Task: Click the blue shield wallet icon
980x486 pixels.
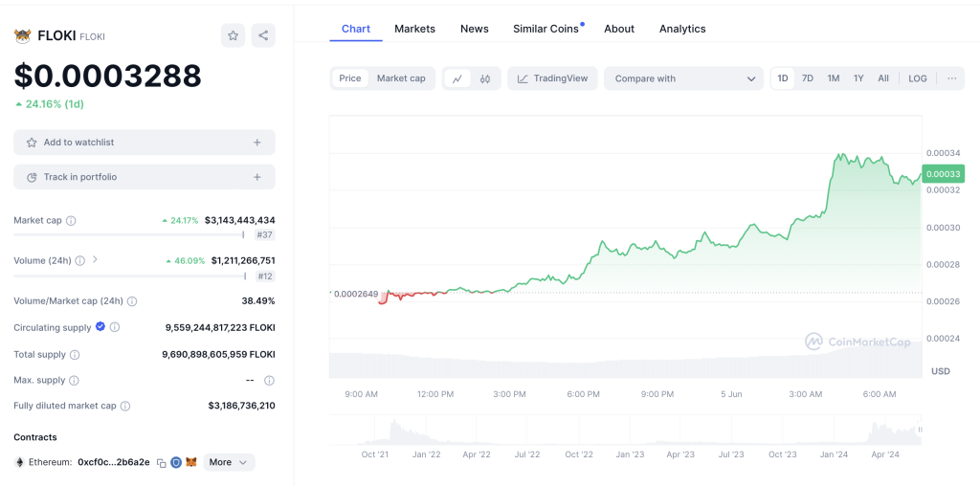Action: [176, 462]
